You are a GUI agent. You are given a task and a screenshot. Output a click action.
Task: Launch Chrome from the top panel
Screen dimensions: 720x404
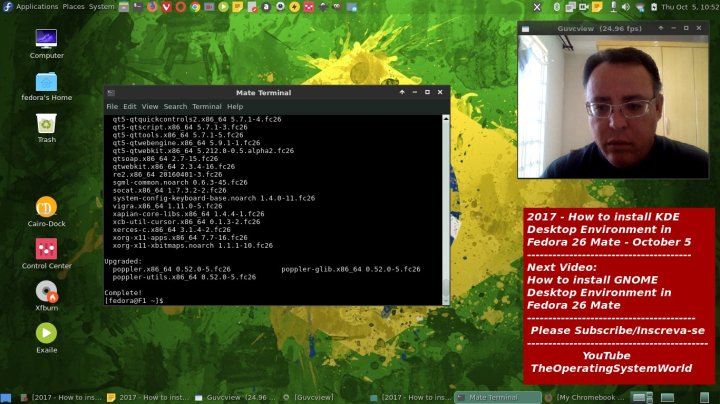click(x=195, y=6)
